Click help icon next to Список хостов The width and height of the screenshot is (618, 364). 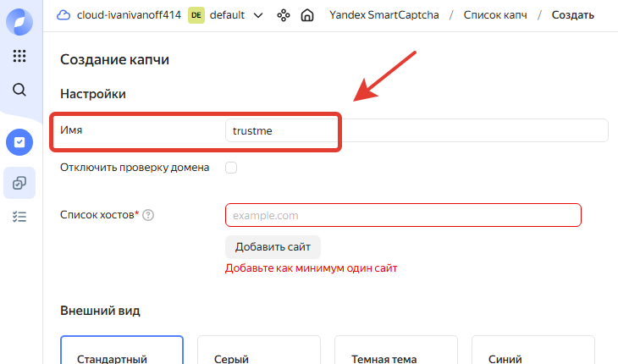(x=148, y=216)
